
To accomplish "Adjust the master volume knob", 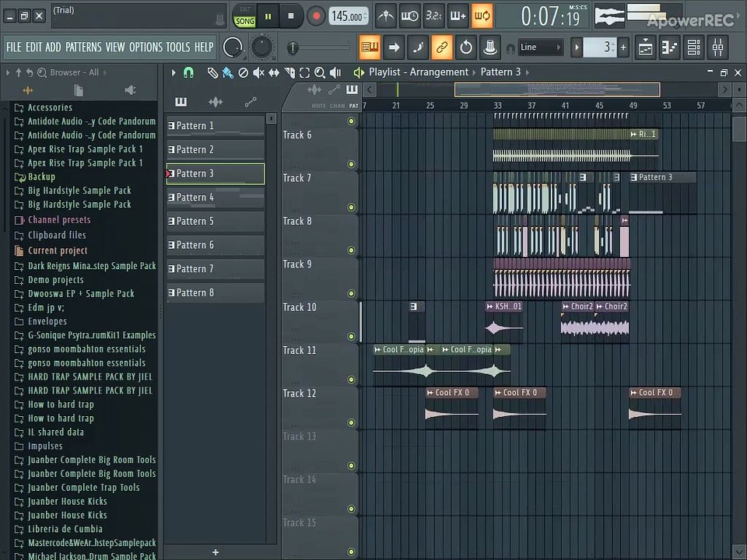I will 233,47.
